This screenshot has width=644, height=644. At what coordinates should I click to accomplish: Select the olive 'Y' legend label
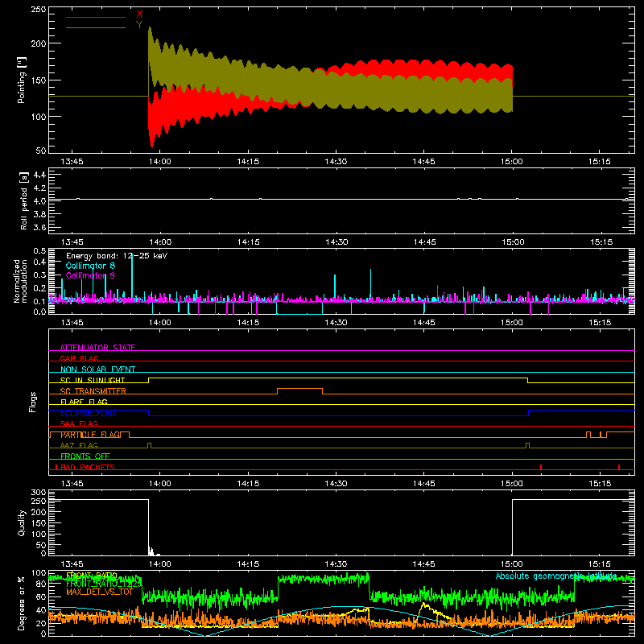139,25
